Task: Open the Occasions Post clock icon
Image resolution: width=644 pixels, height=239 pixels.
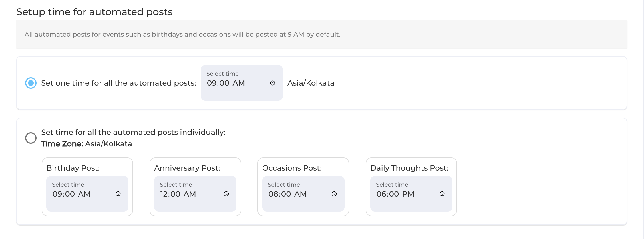Action: tap(334, 194)
